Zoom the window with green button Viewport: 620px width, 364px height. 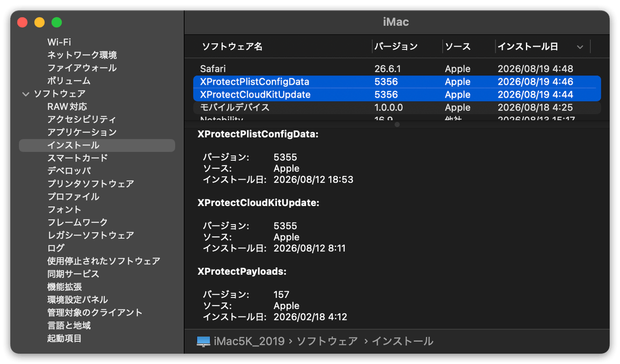(x=57, y=23)
